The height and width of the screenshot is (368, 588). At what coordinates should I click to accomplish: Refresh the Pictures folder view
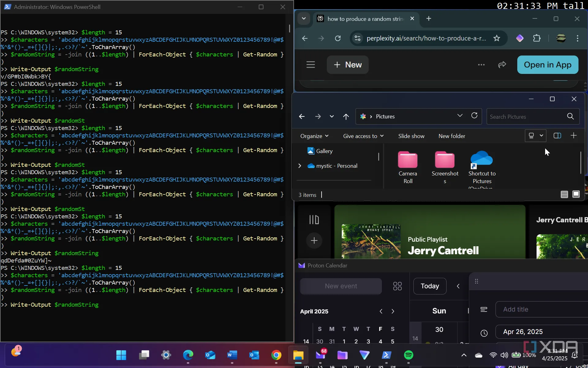coord(474,116)
